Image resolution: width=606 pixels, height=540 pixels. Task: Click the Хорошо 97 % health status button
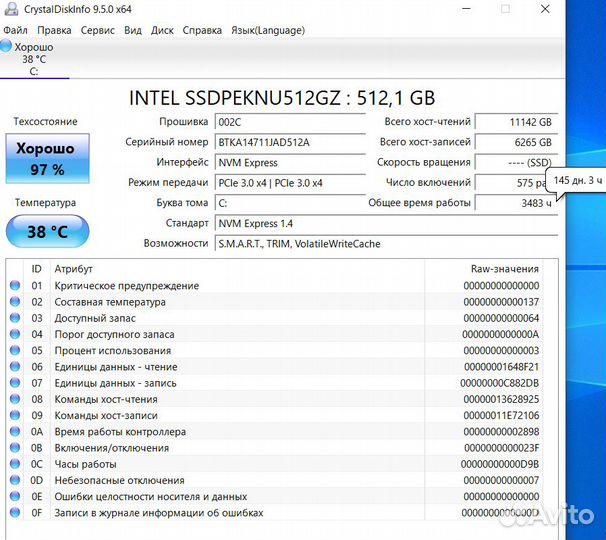coord(48,158)
